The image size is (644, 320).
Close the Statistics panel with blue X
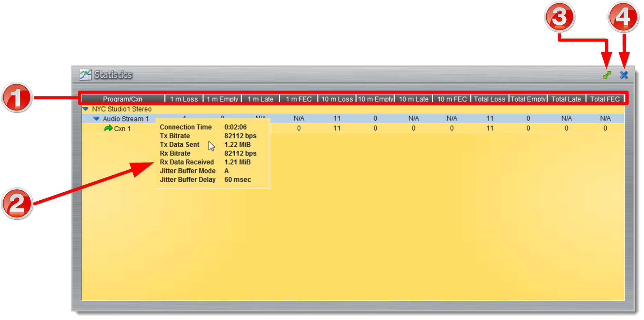pos(624,75)
